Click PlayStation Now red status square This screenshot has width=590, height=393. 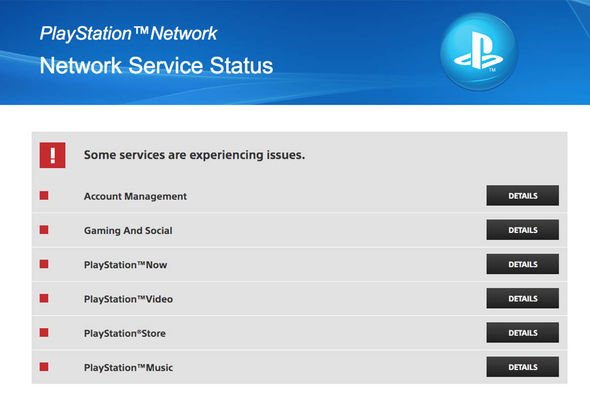(x=44, y=264)
